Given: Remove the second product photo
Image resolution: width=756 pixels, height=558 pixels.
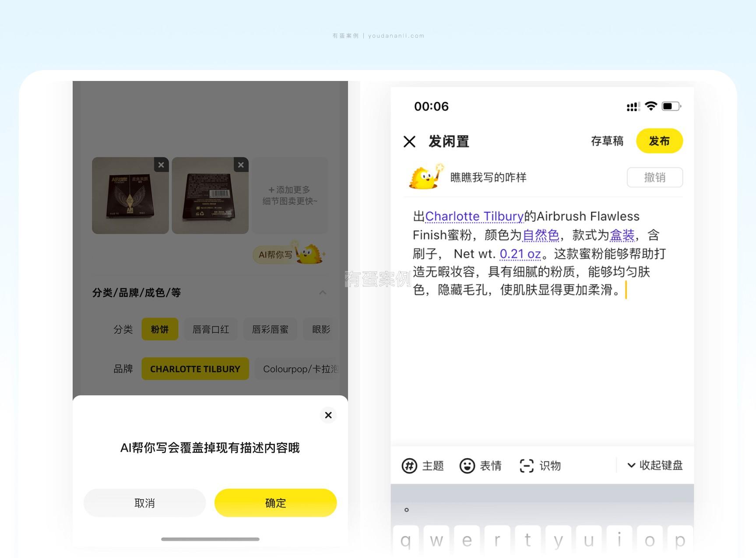Looking at the screenshot, I should [x=241, y=165].
